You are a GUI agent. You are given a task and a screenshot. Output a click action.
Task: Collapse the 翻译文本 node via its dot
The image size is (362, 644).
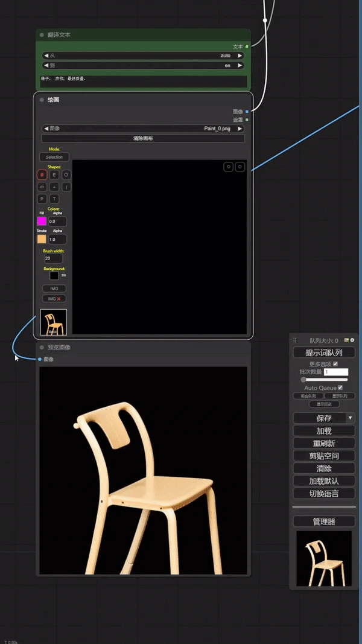pyautogui.click(x=42, y=35)
